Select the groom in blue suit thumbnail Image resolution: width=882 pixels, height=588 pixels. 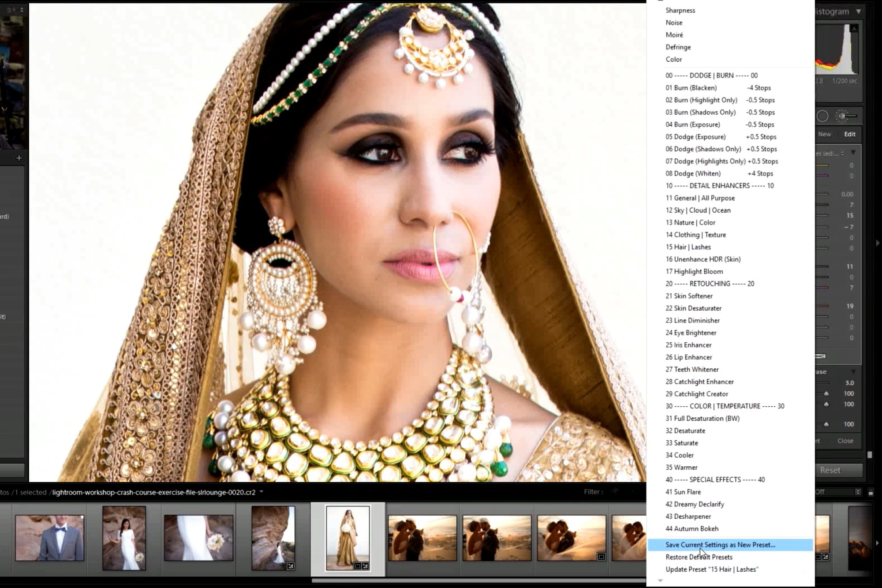(x=50, y=538)
